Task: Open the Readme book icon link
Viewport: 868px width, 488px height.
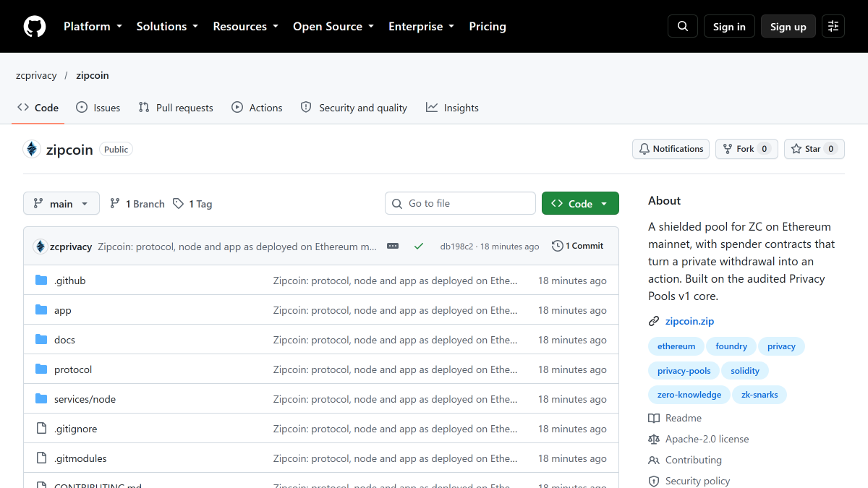Action: click(x=654, y=418)
